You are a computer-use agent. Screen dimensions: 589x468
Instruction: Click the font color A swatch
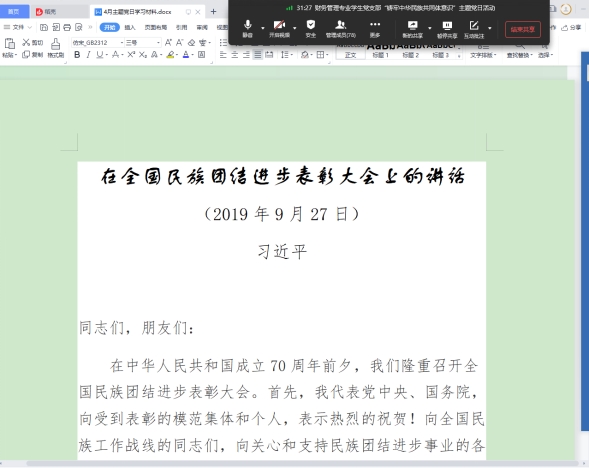186,55
